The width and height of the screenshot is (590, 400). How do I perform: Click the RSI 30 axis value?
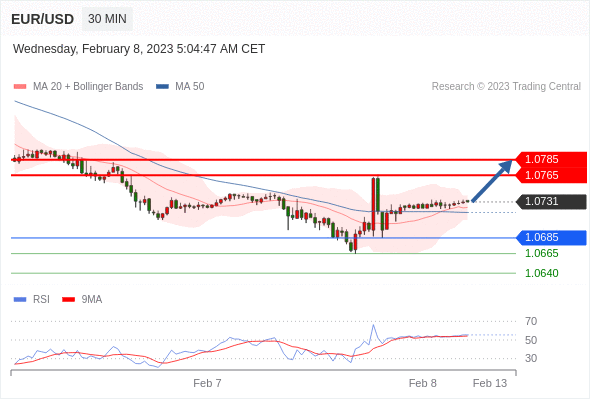[531, 358]
